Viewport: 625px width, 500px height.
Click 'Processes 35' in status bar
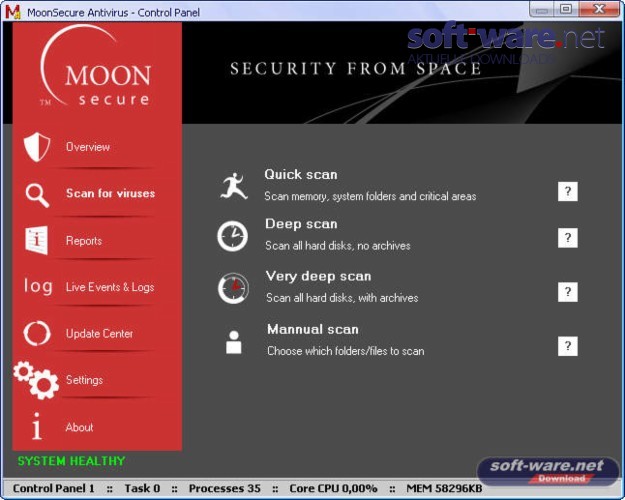coord(225,488)
